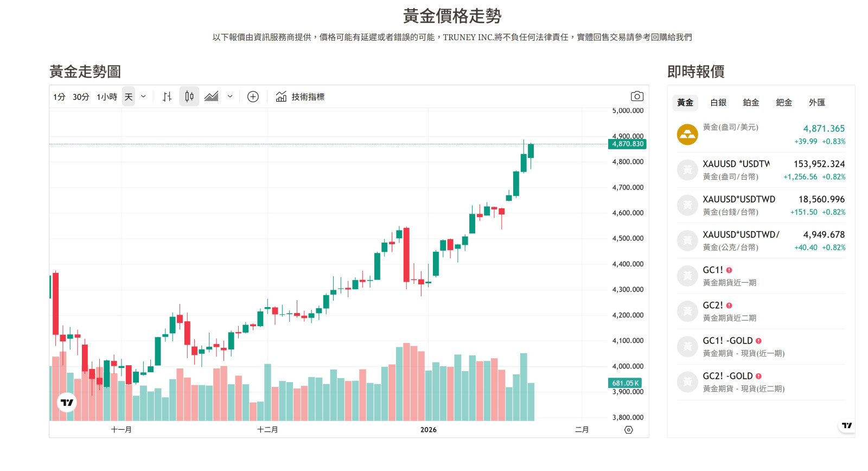Click the 黃金(盎司/美元) label

tap(731, 128)
